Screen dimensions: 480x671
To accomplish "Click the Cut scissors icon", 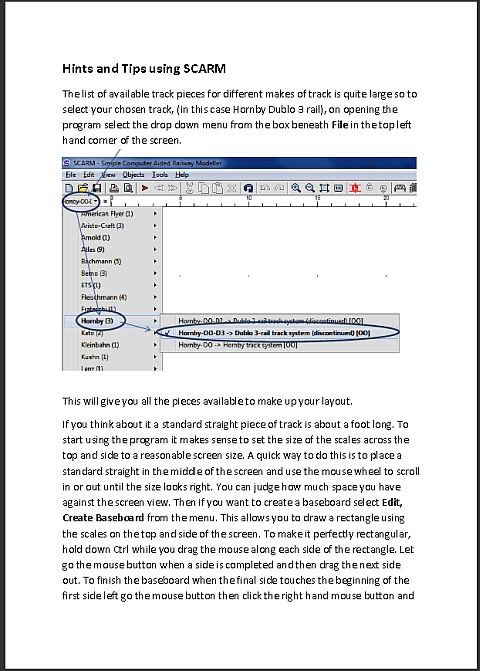I will coord(190,188).
